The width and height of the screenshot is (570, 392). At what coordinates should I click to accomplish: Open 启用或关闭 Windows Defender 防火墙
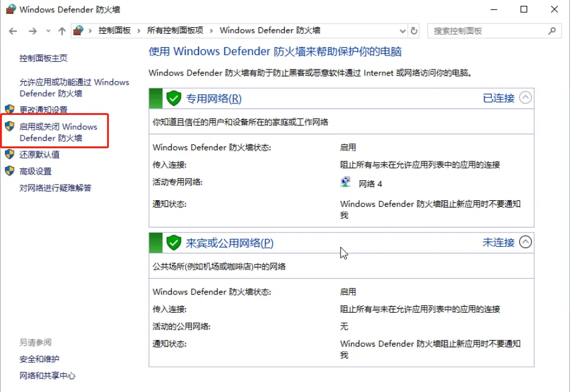[59, 131]
